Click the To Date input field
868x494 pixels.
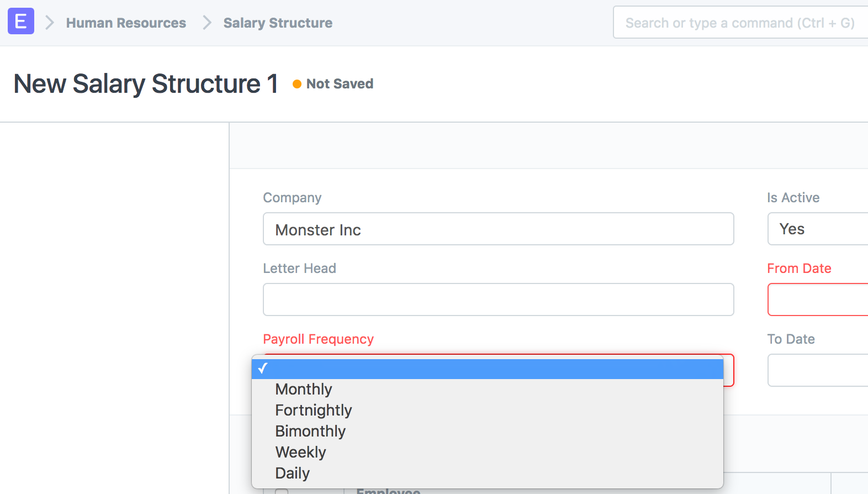click(818, 370)
